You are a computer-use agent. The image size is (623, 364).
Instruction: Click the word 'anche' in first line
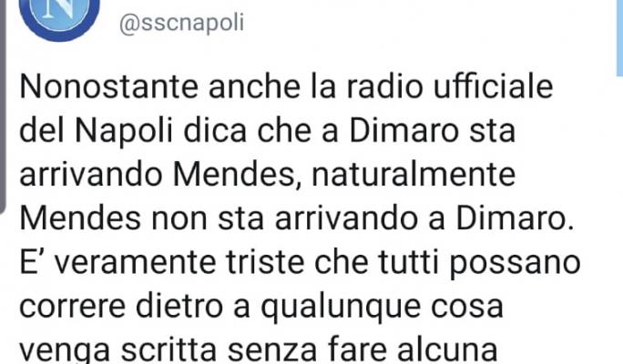[254, 87]
